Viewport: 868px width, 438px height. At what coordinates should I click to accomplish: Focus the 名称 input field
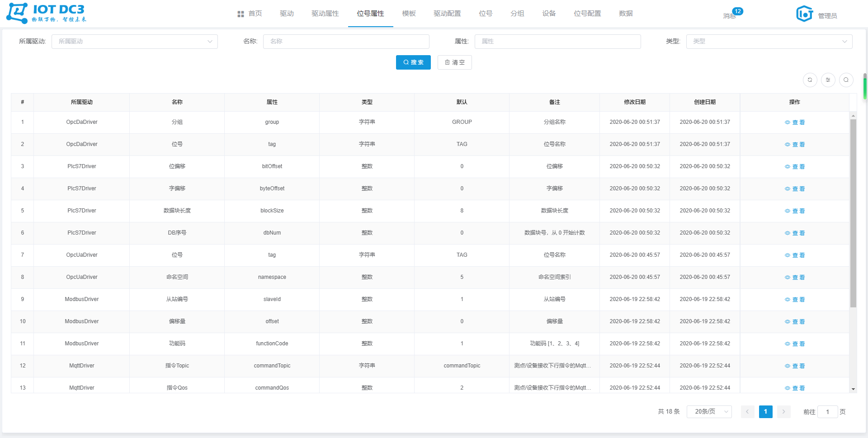(346, 42)
